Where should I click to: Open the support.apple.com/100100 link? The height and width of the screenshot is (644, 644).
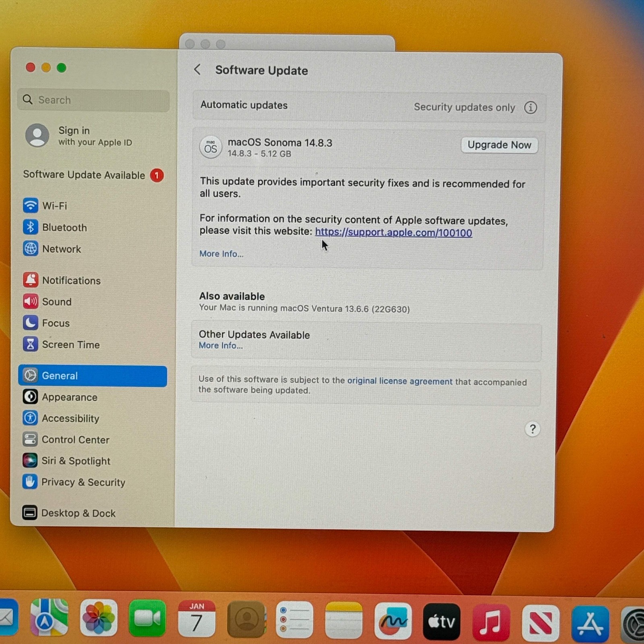click(393, 233)
